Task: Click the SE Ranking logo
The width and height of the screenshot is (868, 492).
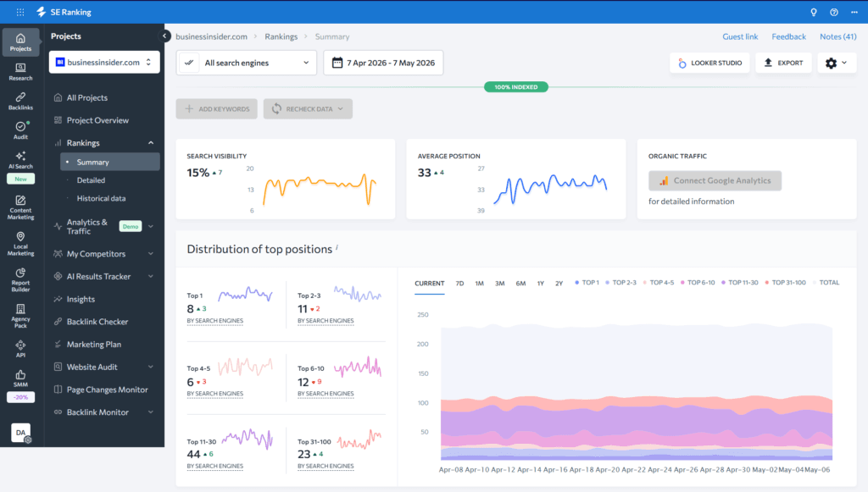Action: [x=64, y=12]
